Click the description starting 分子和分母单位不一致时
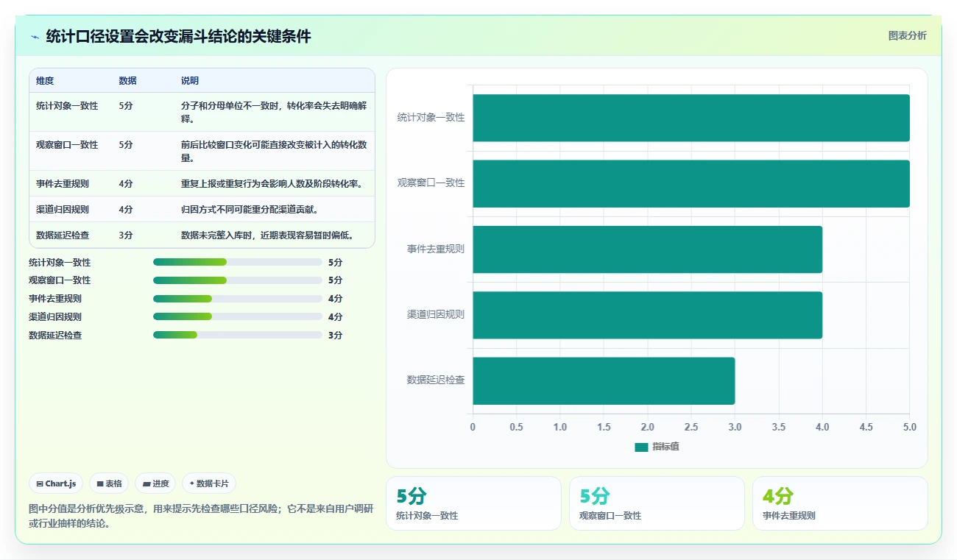Viewport: 957px width, 560px height. tap(274, 112)
